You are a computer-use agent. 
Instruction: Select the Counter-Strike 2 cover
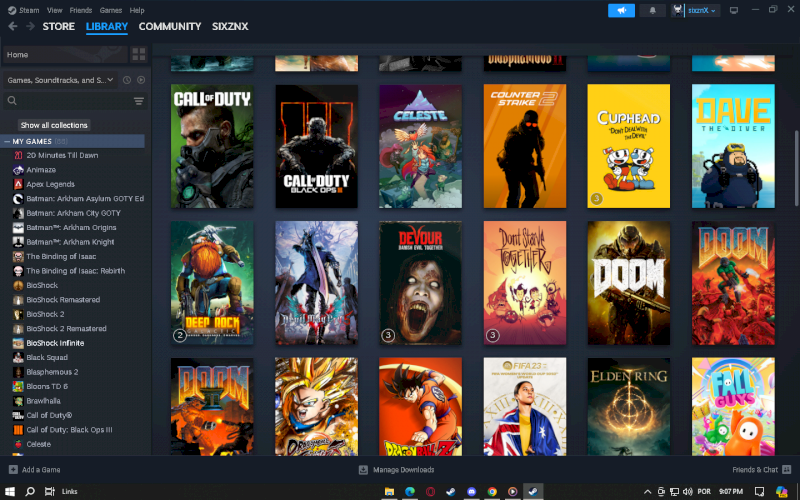[524, 146]
